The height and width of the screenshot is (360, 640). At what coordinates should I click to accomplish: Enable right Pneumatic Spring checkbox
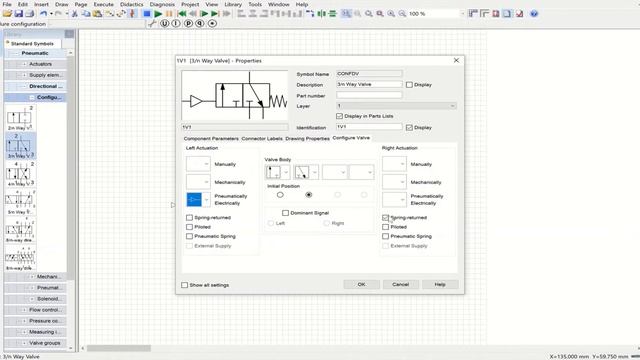coord(385,236)
